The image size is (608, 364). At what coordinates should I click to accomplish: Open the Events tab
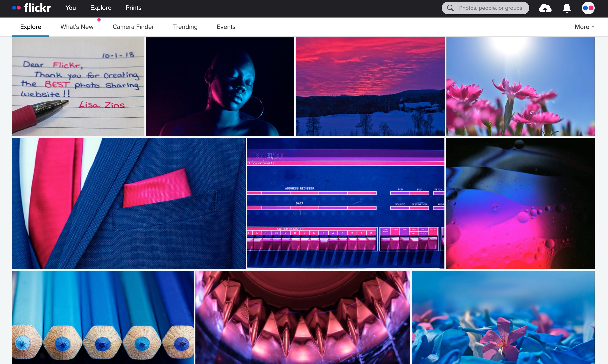(x=226, y=27)
